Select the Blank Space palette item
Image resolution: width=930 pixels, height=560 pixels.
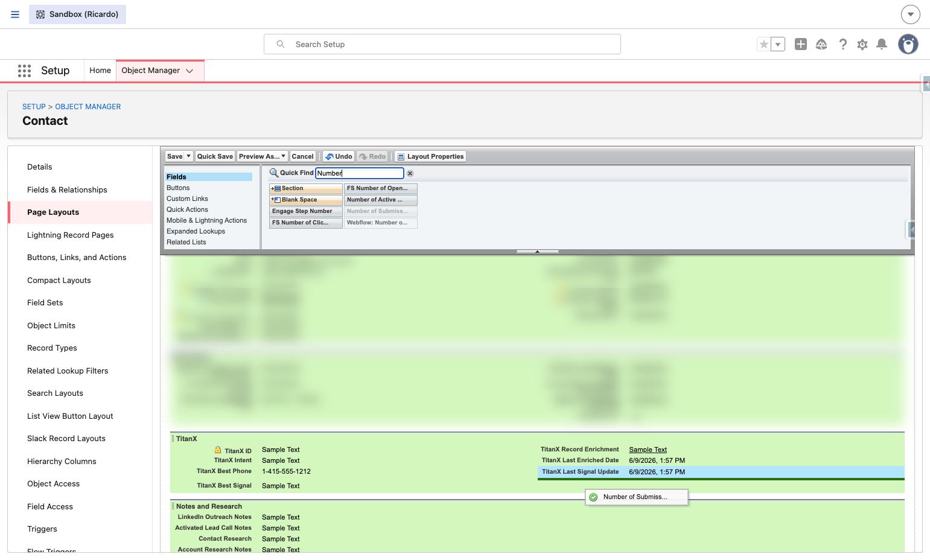[x=306, y=200]
